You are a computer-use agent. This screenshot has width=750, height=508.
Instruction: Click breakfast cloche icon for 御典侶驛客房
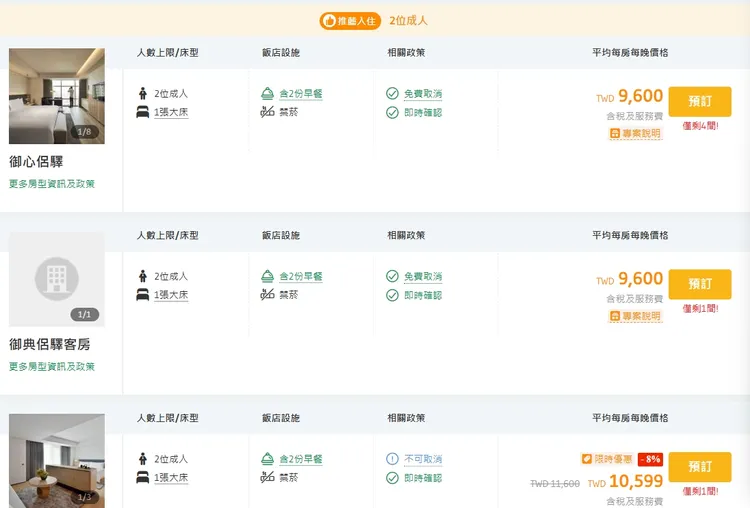[x=267, y=276]
